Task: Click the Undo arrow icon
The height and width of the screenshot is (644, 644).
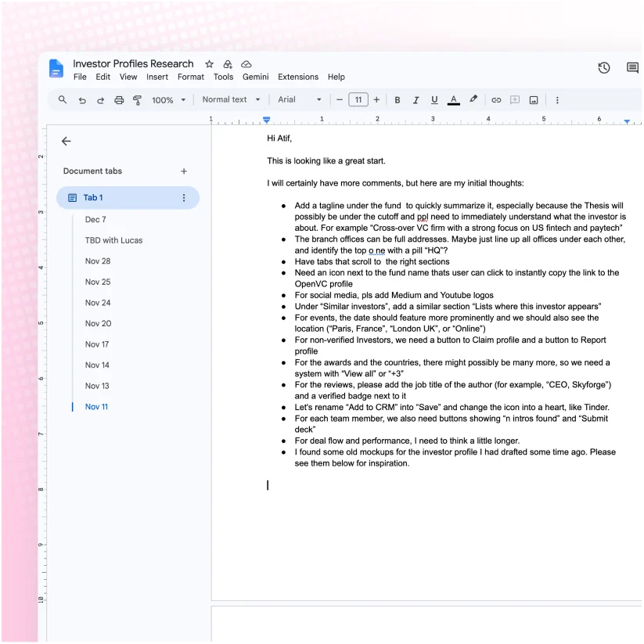Action: (82, 100)
